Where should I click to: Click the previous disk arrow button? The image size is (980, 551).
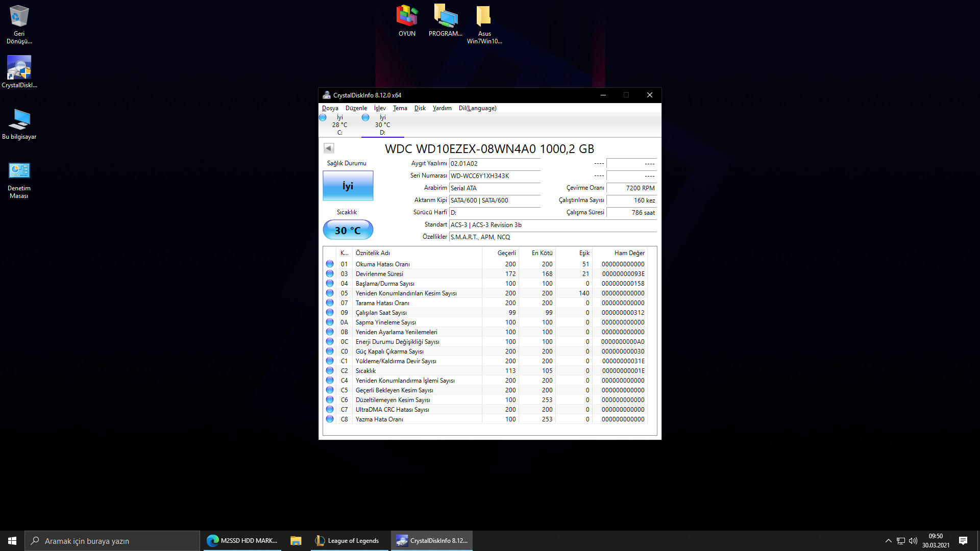point(329,148)
